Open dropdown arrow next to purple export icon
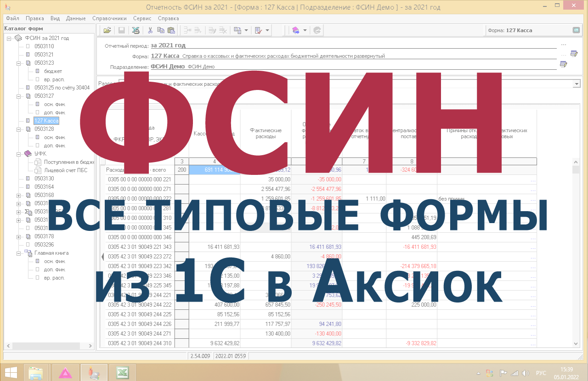 305,30
